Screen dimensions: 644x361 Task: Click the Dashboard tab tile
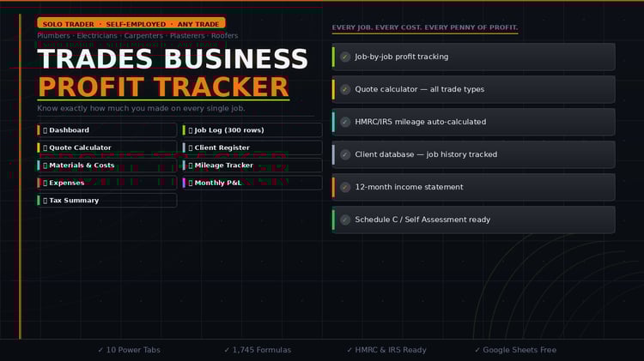click(x=106, y=130)
